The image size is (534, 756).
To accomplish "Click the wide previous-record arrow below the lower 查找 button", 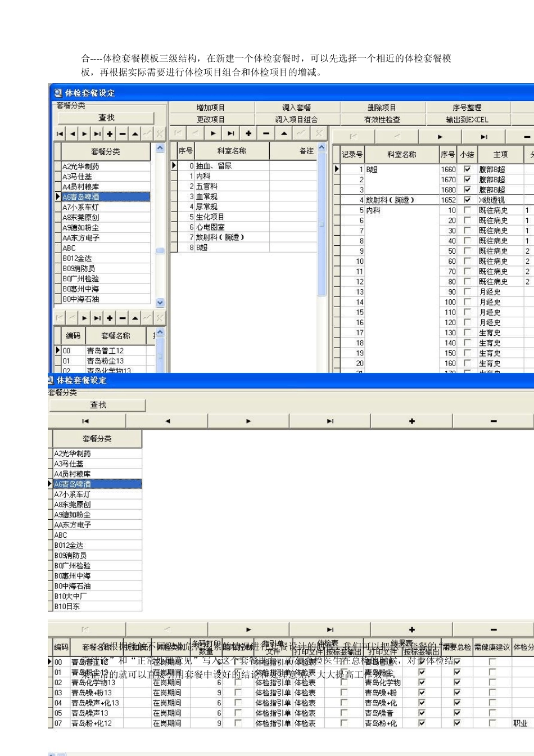I will point(167,421).
